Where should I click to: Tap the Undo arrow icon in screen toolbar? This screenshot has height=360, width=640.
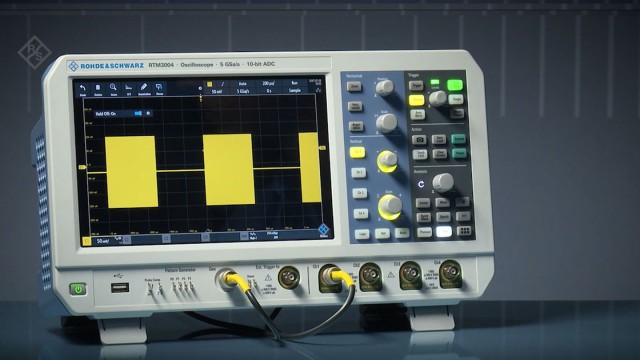(83, 89)
